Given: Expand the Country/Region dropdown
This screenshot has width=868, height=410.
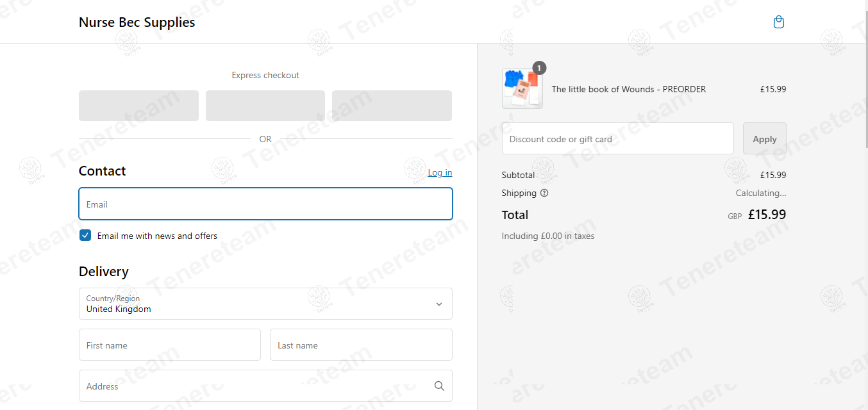Looking at the screenshot, I should point(265,304).
